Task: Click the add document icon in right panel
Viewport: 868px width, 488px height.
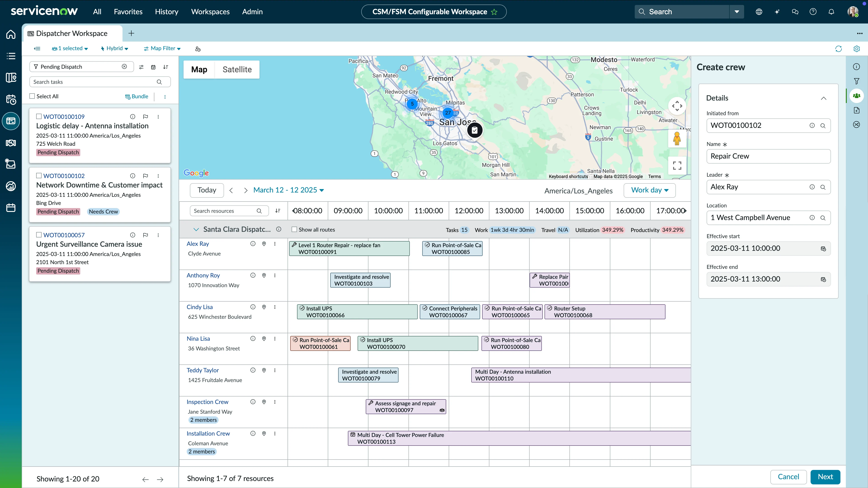Action: pyautogui.click(x=856, y=110)
